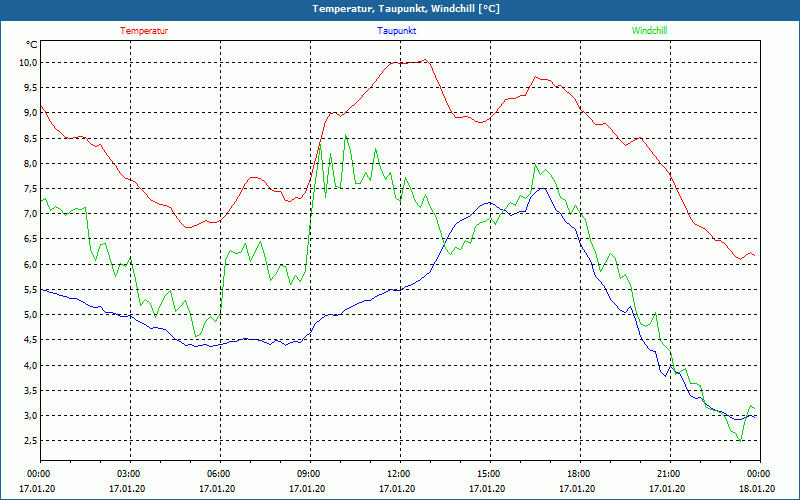
Task: Click the green Windchill legend label
Action: (649, 31)
